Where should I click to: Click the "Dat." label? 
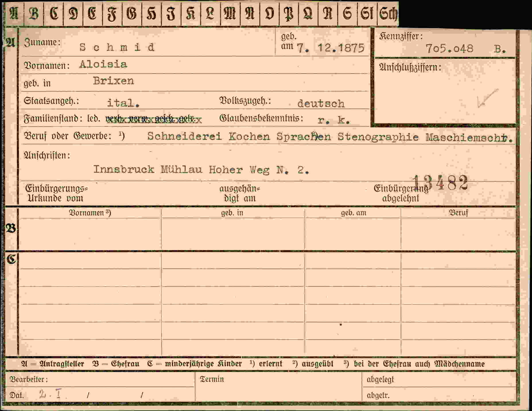tap(17, 395)
